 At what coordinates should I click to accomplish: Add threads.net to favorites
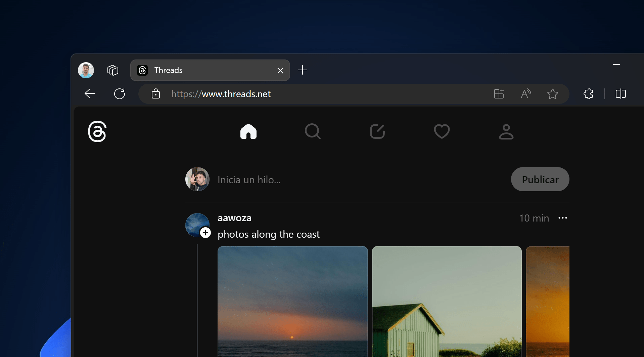point(552,94)
